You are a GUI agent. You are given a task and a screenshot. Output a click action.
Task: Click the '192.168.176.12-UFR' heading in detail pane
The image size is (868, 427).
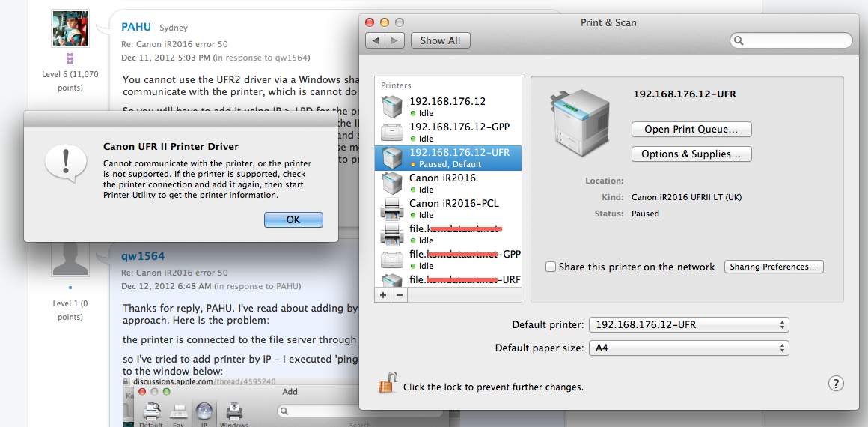[685, 94]
